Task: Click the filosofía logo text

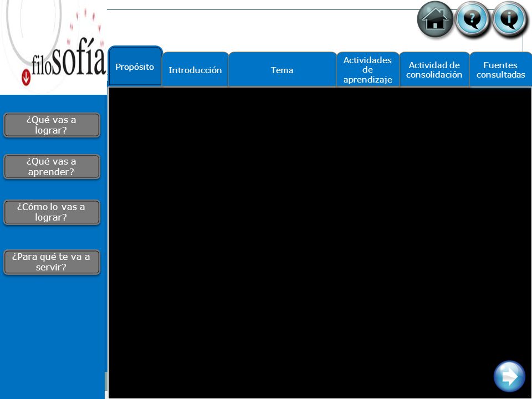Action: [69, 58]
